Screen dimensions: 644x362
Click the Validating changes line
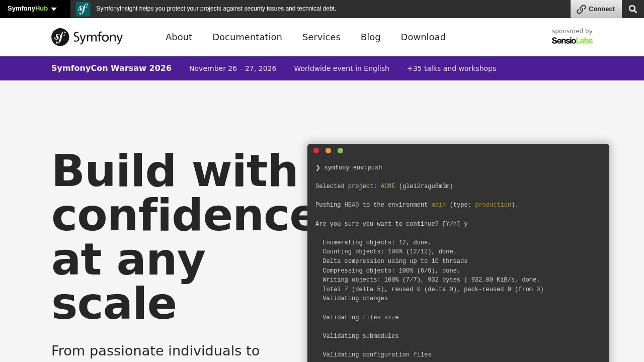355,298
